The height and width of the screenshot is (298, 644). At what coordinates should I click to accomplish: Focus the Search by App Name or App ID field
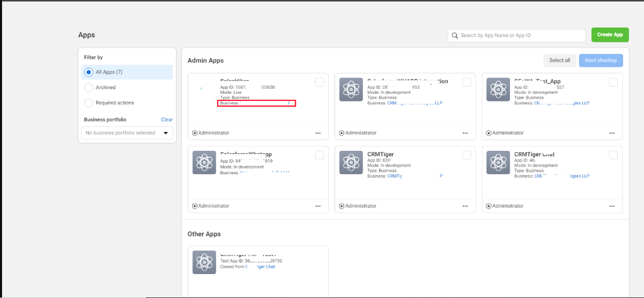click(517, 36)
